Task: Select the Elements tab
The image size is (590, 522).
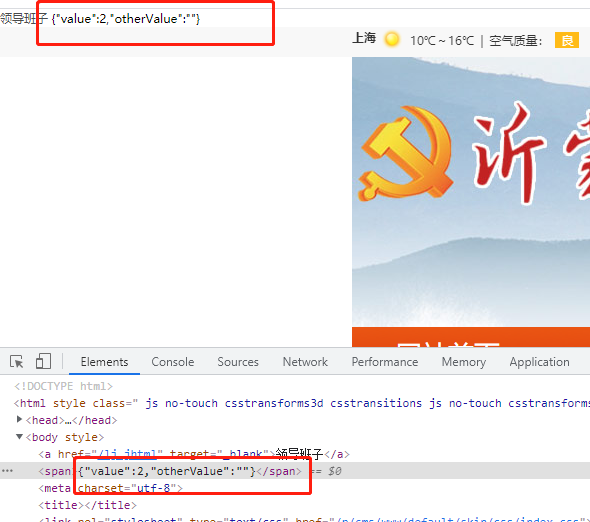Action: [x=104, y=362]
